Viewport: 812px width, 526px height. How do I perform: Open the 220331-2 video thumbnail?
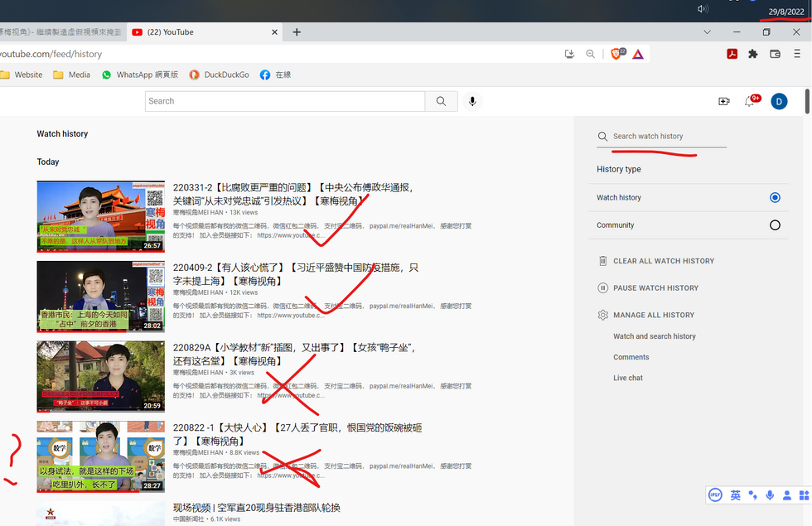(x=100, y=216)
